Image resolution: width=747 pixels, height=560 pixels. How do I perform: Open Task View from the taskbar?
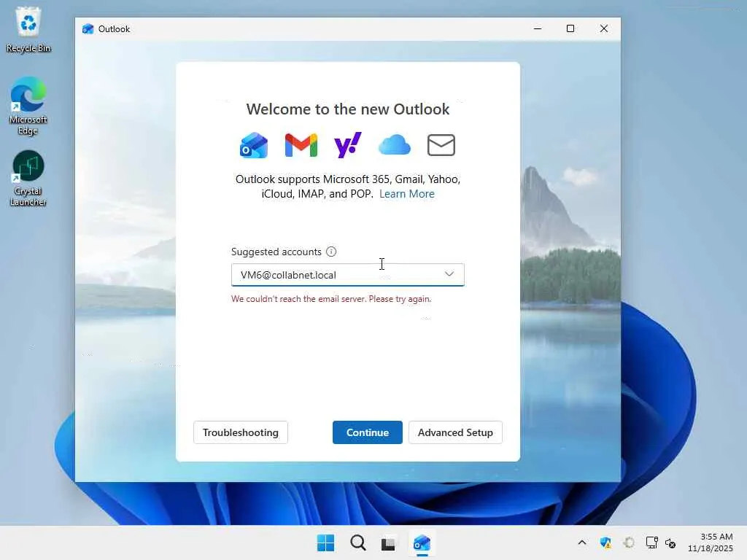coord(388,543)
